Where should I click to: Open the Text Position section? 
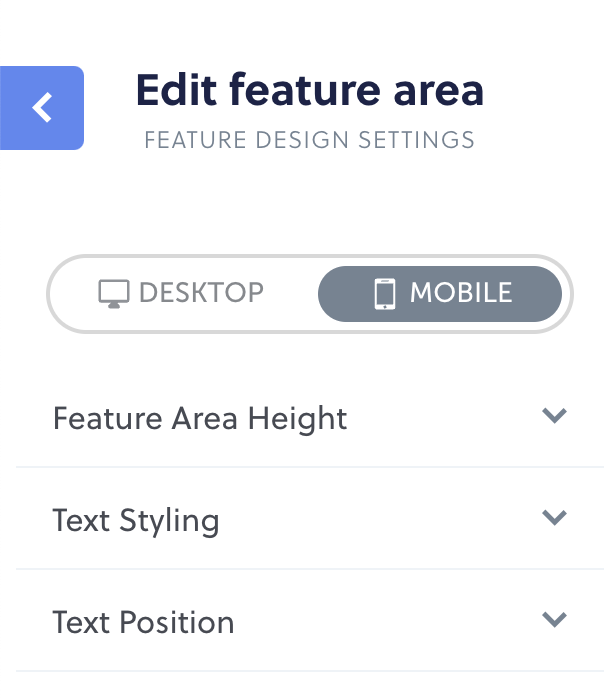(310, 621)
